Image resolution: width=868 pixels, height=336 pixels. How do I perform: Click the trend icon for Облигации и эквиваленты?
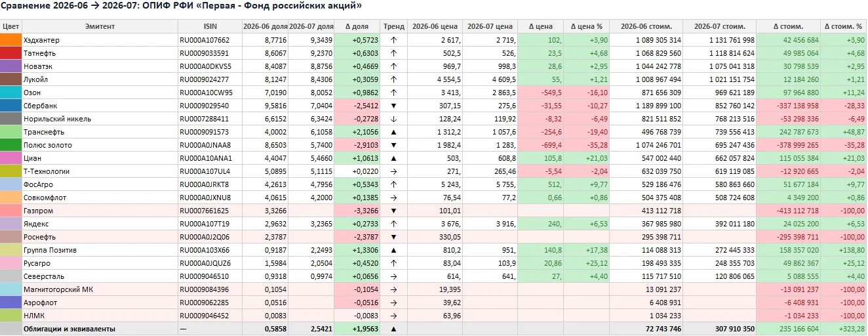click(393, 329)
